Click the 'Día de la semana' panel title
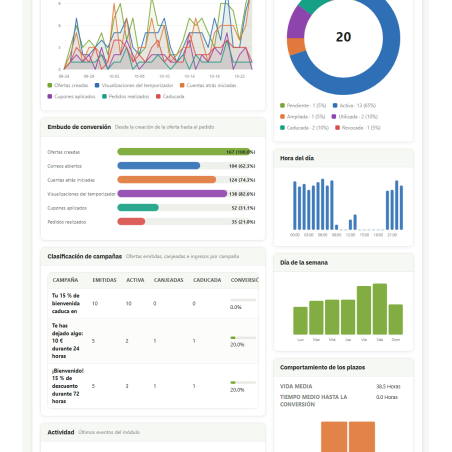The image size is (452, 452). pyautogui.click(x=304, y=263)
